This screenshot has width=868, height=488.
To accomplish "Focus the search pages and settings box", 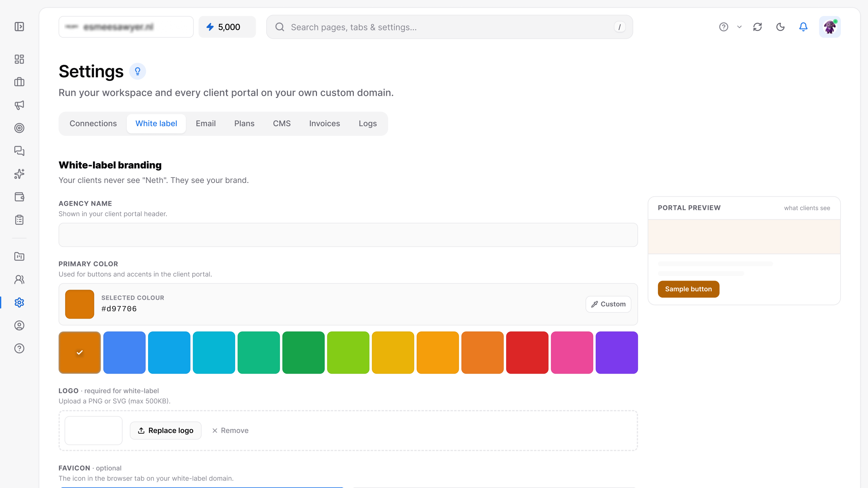I will pos(450,27).
